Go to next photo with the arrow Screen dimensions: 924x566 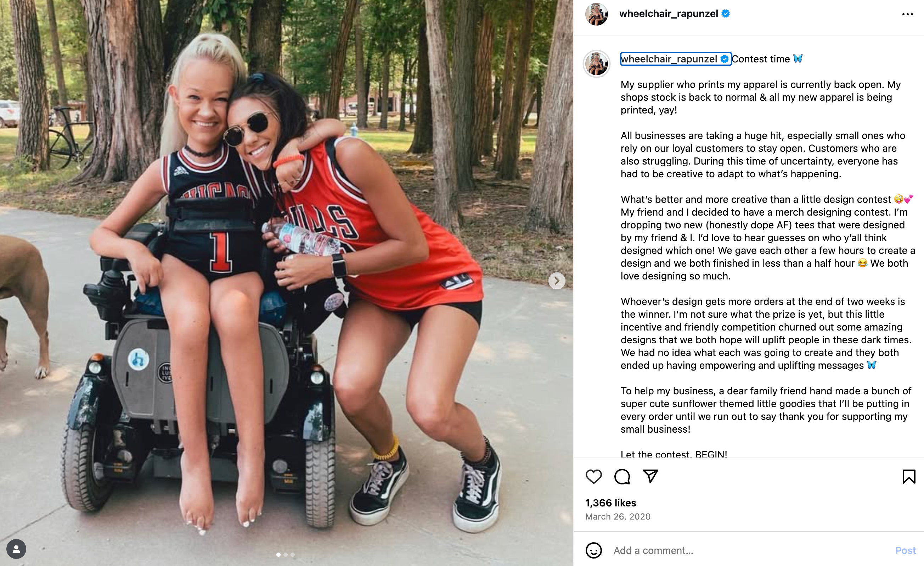click(557, 281)
